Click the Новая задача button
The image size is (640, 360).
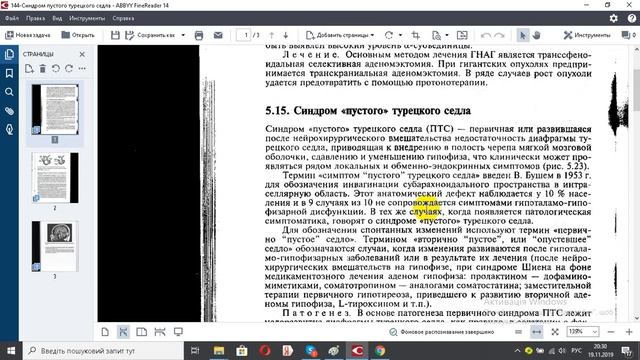27,36
